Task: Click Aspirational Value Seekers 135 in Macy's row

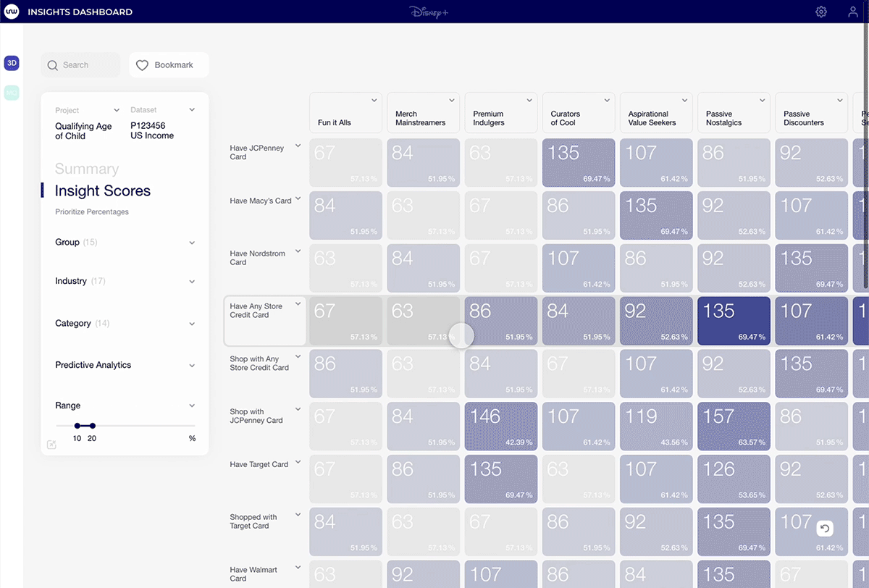Action: click(x=656, y=216)
